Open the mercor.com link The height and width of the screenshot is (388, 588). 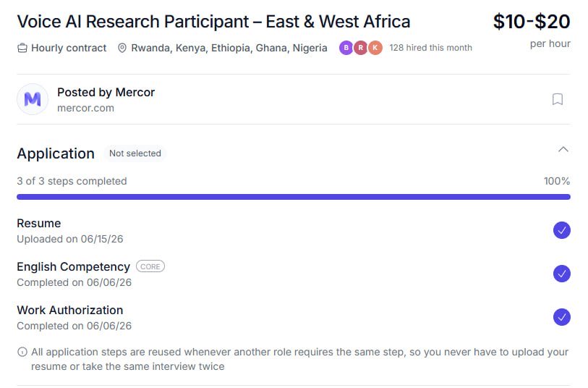point(85,108)
